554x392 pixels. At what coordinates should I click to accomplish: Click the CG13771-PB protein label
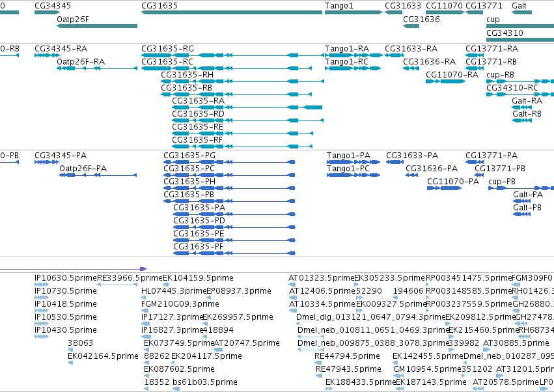pyautogui.click(x=500, y=168)
